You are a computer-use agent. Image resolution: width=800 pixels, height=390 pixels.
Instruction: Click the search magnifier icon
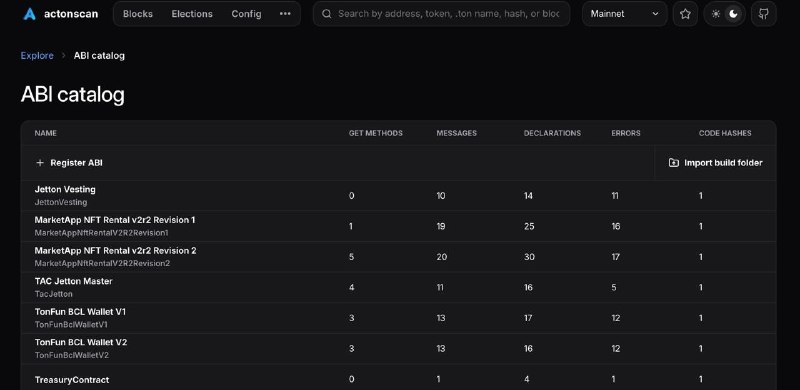327,14
